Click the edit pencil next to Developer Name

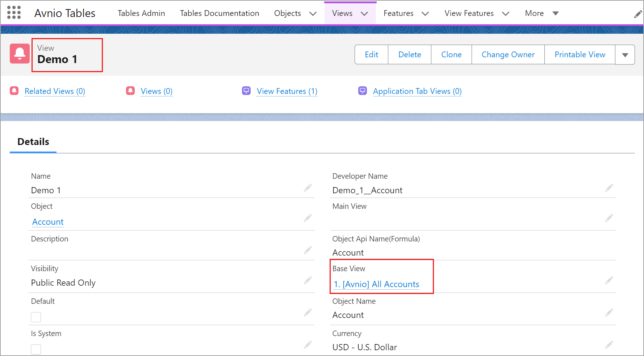coord(609,188)
